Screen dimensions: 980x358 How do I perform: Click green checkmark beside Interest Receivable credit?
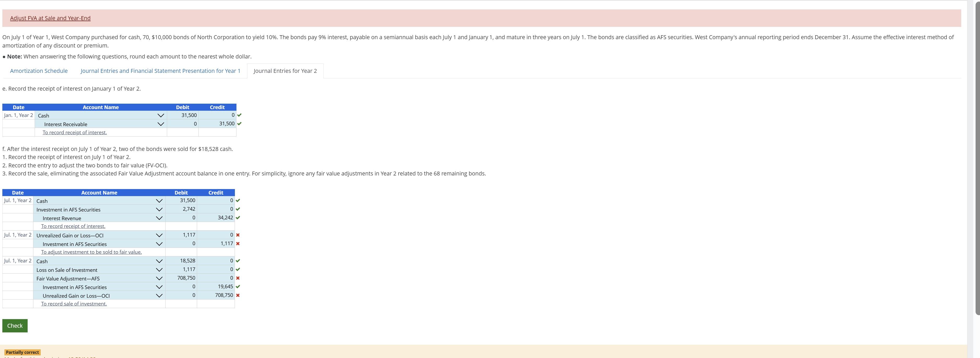click(x=239, y=124)
